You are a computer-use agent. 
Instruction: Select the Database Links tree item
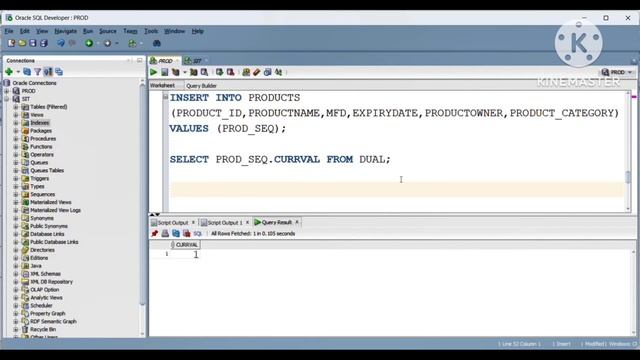coord(47,234)
